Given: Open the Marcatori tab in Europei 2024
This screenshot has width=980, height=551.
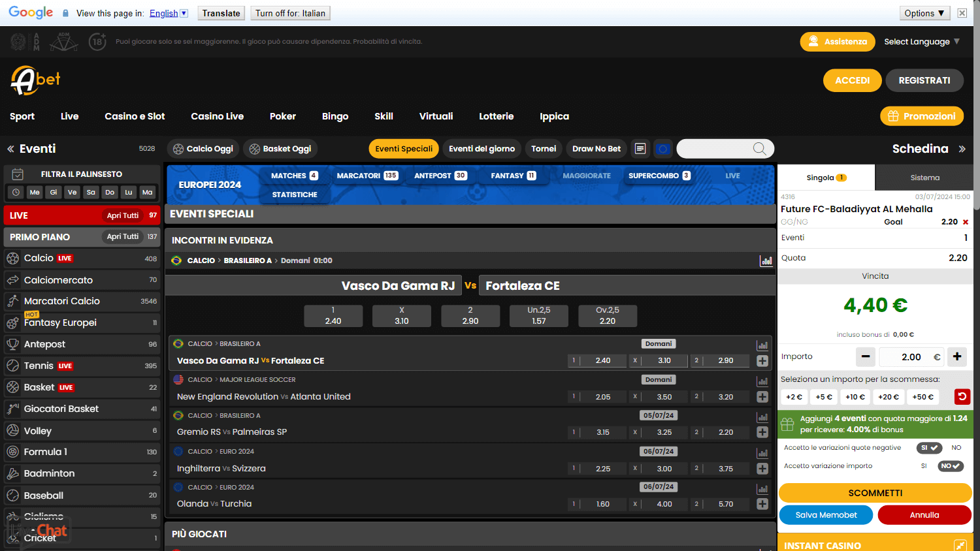Looking at the screenshot, I should (x=367, y=176).
